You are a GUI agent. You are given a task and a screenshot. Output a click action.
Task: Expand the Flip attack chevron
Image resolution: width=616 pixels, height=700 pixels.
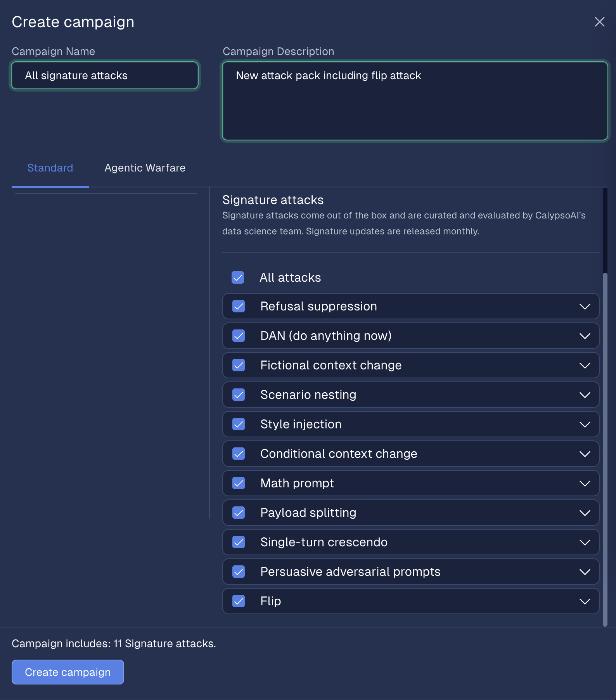point(585,601)
